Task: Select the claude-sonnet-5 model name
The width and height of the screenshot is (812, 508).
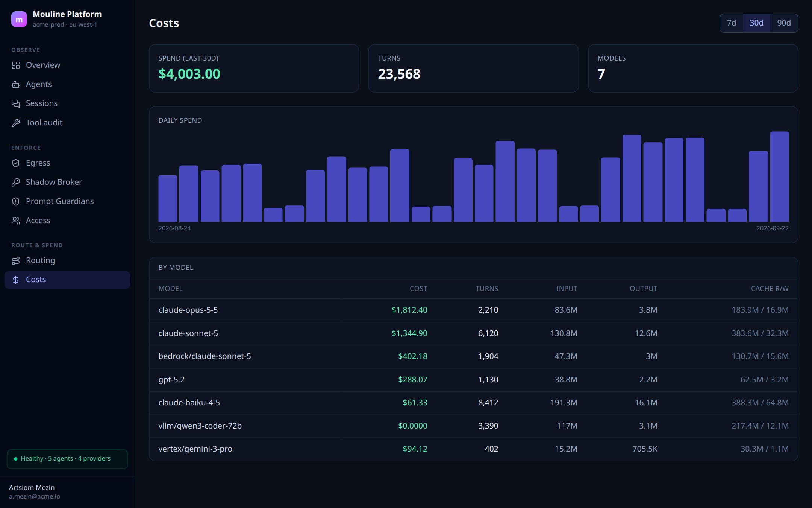Action: click(188, 333)
